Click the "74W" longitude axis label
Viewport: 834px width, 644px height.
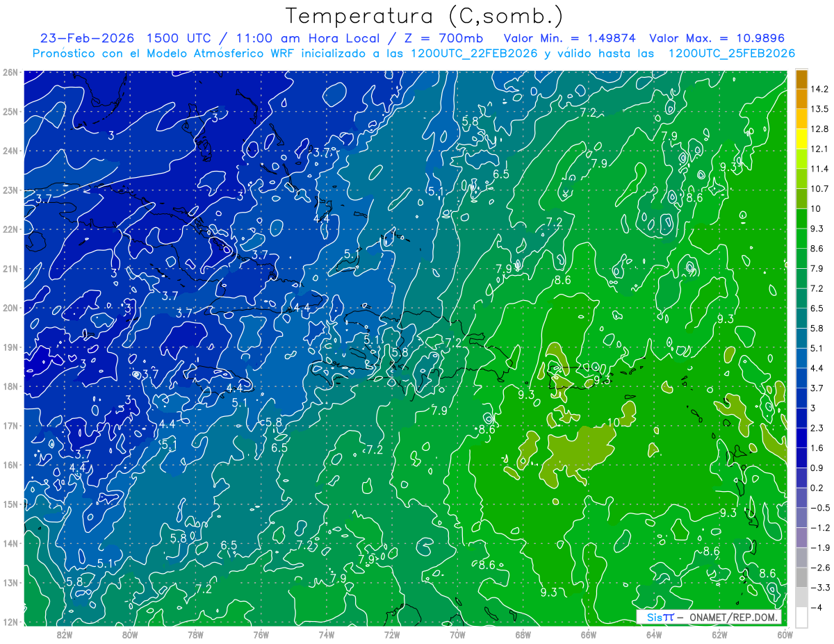coord(326,635)
